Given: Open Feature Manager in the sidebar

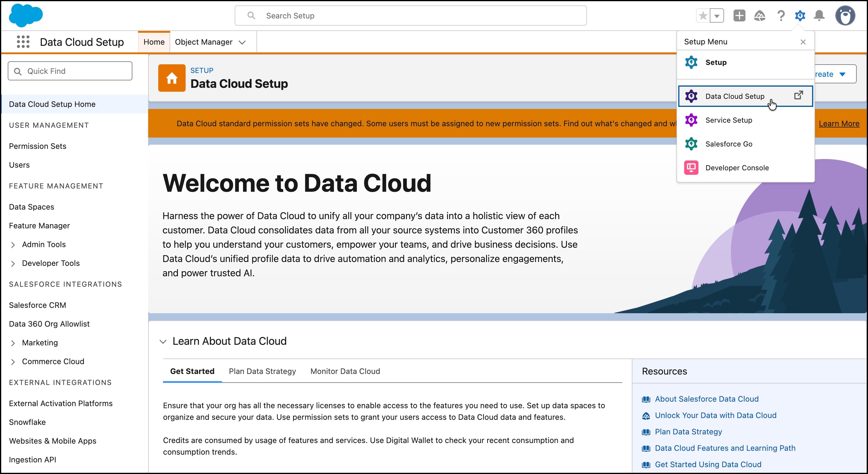Looking at the screenshot, I should pyautogui.click(x=39, y=226).
